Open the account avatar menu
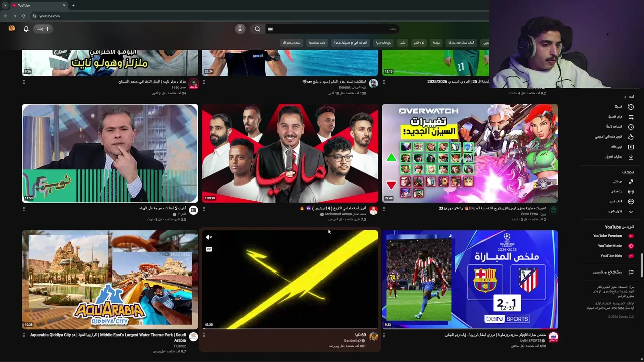Screen dimensions: 644x362 coord(12,29)
